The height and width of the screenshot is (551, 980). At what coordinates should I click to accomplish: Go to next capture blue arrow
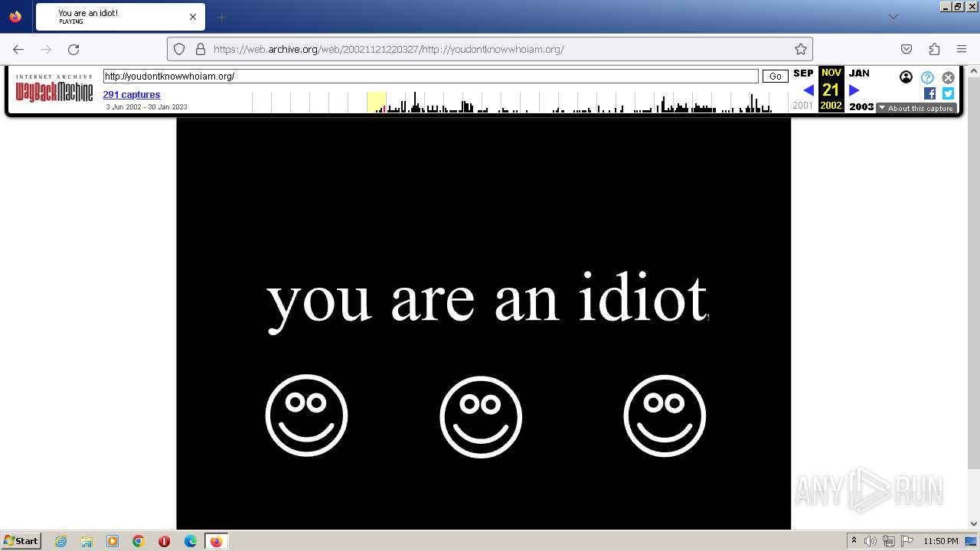coord(854,90)
